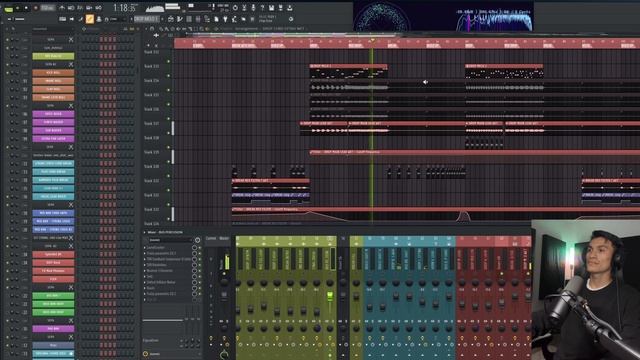Click the X on the group row above KICK ROLL
Image resolution: width=640 pixels, height=360 pixels.
(71, 64)
